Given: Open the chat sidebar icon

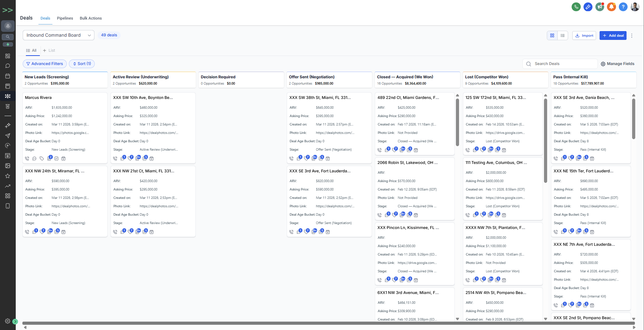Looking at the screenshot, I should (8, 65).
